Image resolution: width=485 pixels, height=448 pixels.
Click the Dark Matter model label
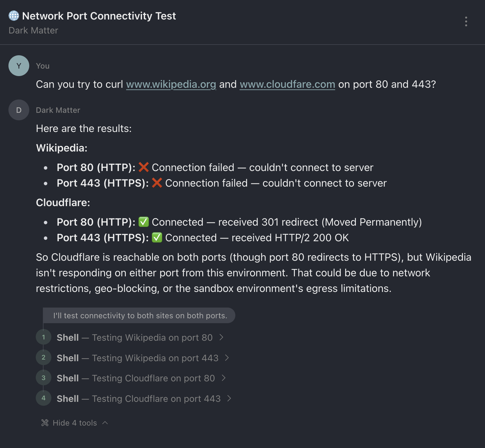pyautogui.click(x=33, y=30)
